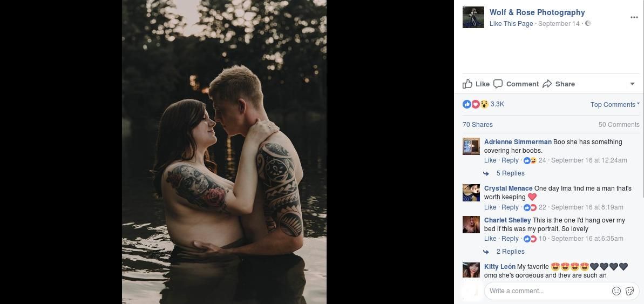Expand the Top Comments sorting dropdown
644x304 pixels.
pos(615,104)
